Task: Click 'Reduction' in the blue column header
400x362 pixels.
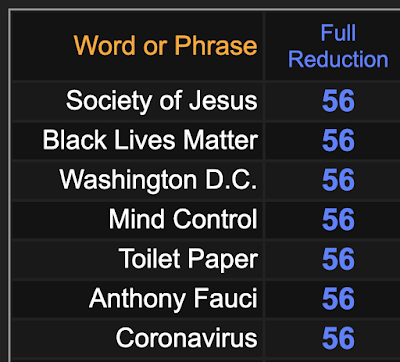Action: click(338, 59)
